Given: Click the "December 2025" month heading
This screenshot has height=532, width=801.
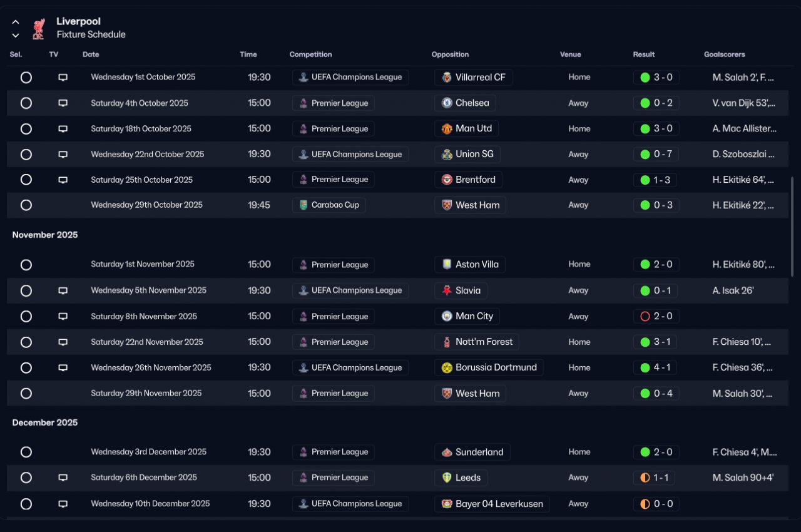Looking at the screenshot, I should coord(45,423).
